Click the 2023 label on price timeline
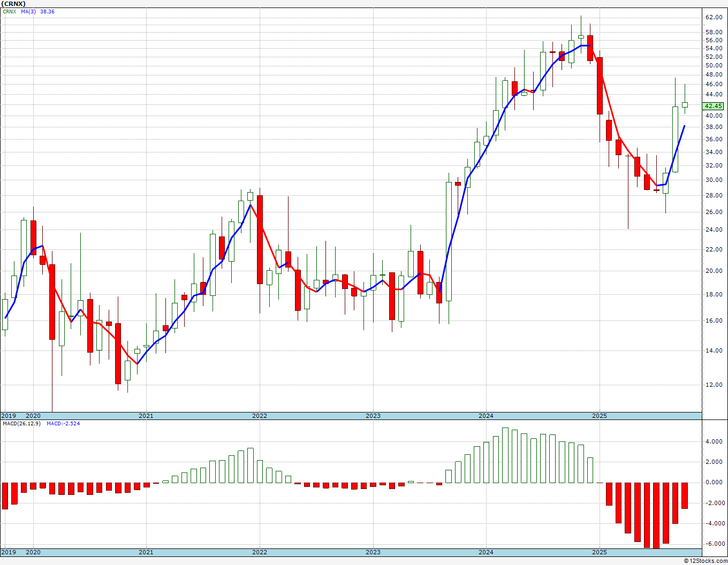The image size is (728, 565). tap(373, 416)
